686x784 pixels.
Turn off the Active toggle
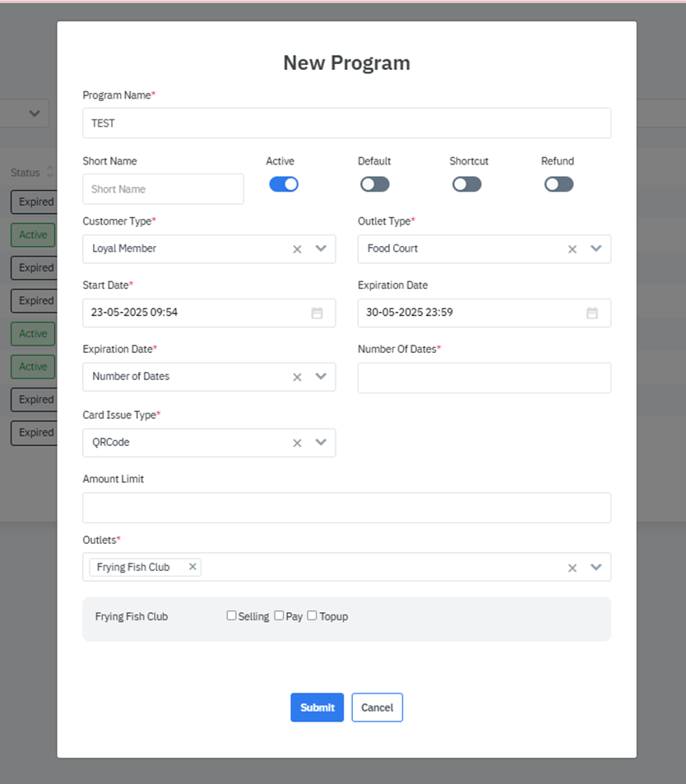(284, 184)
